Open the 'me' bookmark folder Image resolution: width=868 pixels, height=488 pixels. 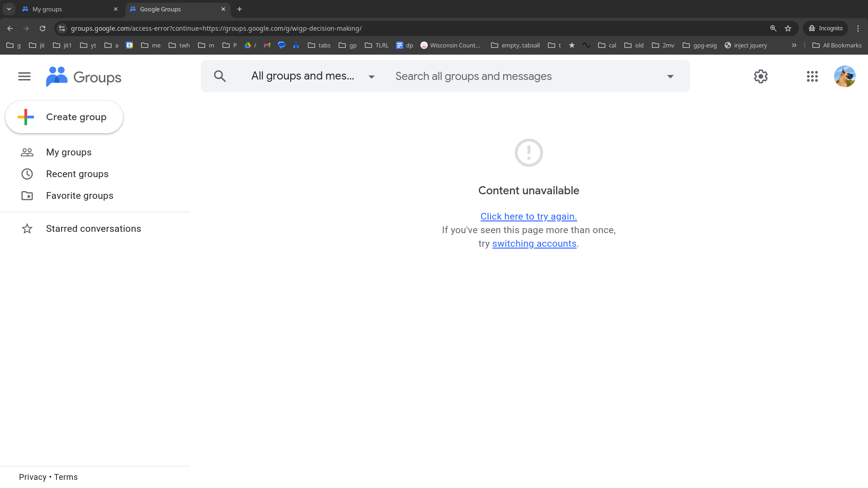(x=151, y=45)
